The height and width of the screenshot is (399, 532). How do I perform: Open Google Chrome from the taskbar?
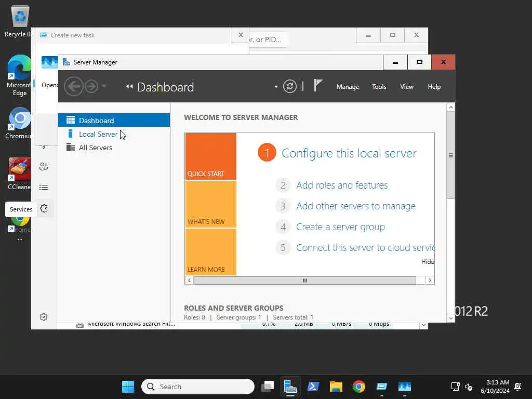(x=358, y=387)
